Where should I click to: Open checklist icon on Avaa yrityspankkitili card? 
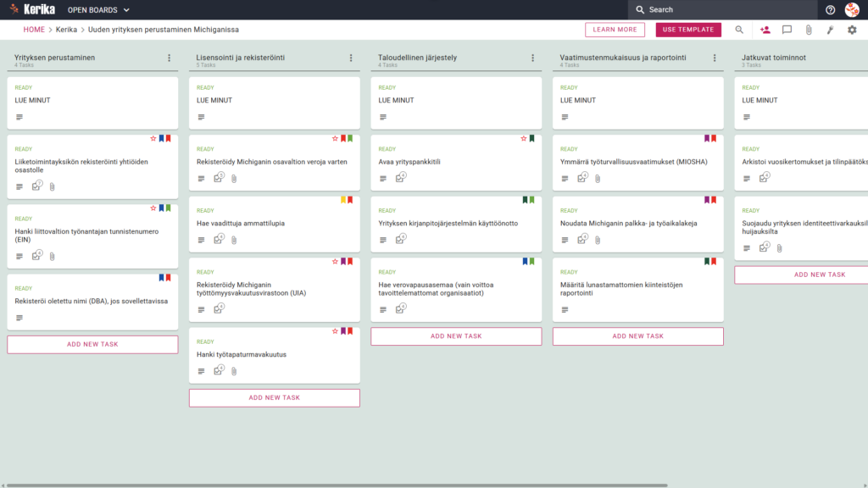[x=400, y=178]
